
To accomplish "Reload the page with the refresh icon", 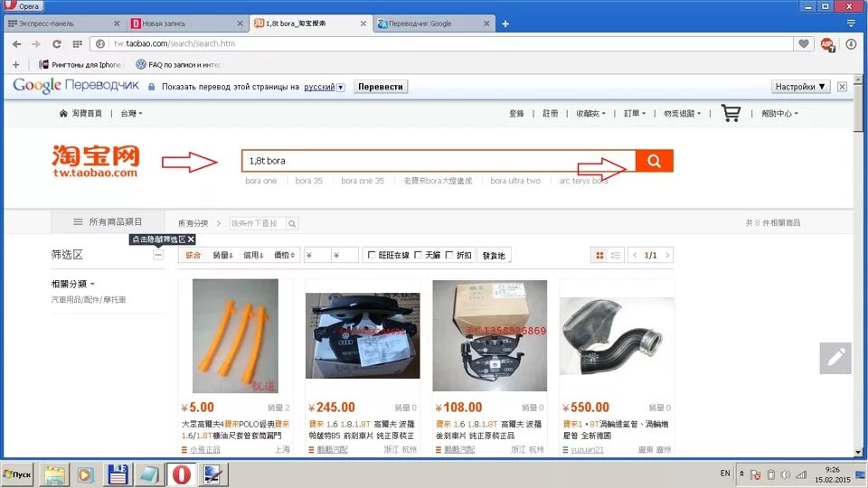I will tap(56, 43).
